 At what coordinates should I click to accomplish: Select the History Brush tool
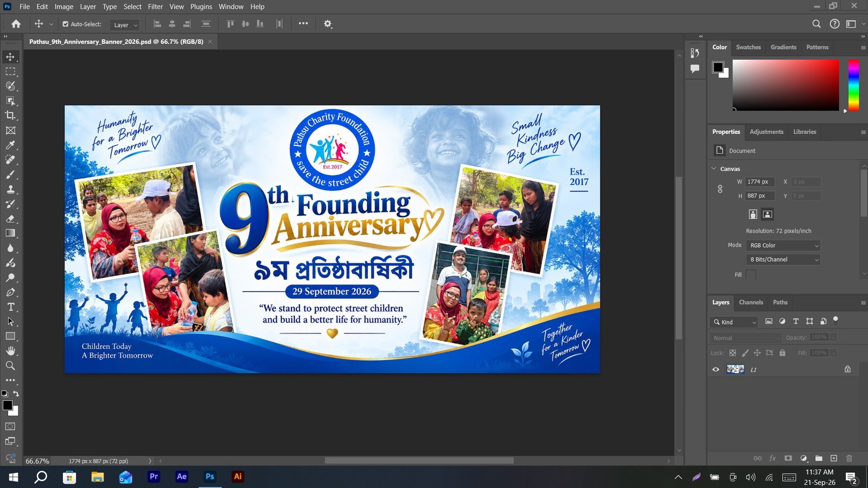click(x=10, y=204)
